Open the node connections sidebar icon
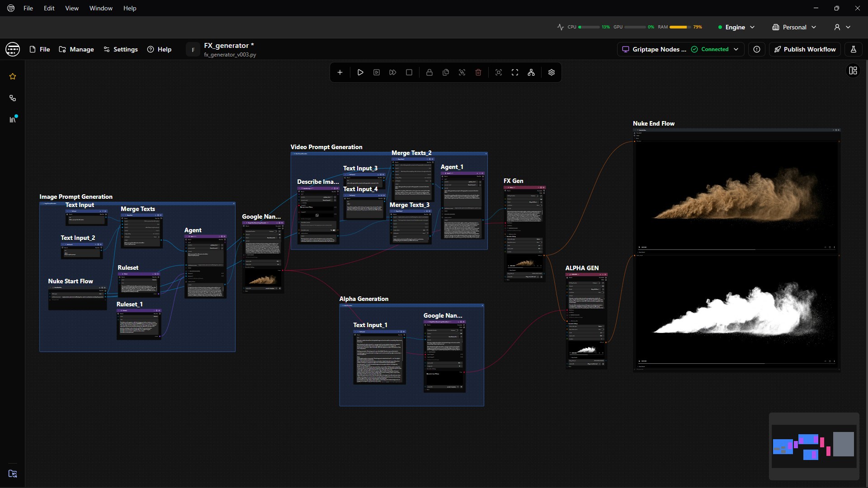The height and width of the screenshot is (488, 868). click(13, 98)
